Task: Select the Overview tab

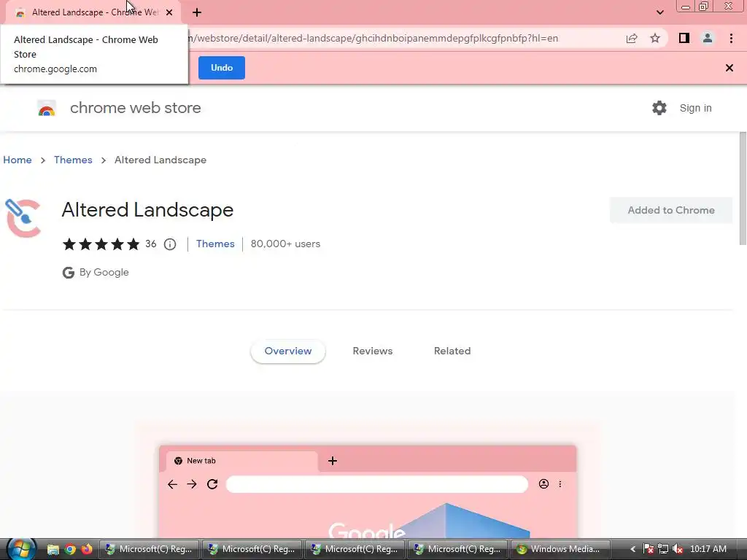Action: (287, 351)
